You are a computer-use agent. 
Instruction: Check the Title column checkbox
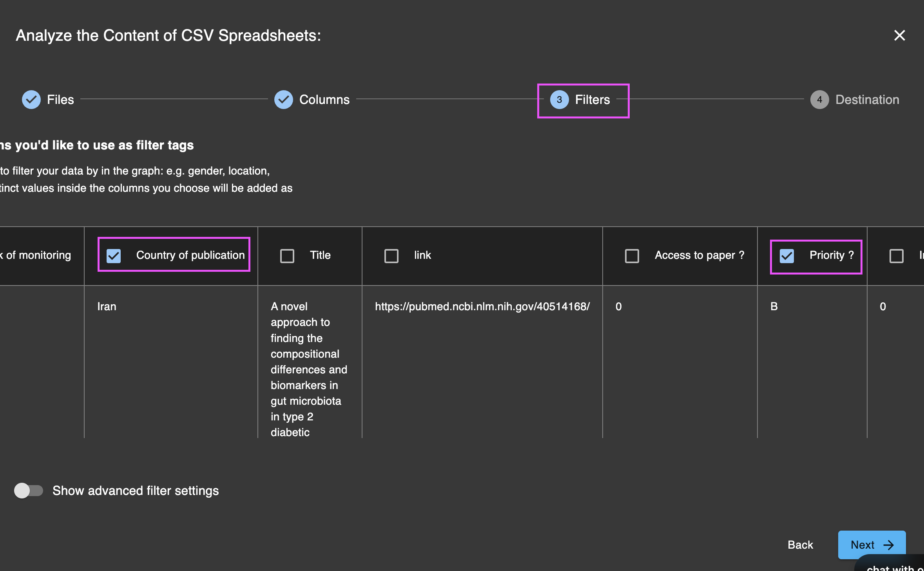[287, 256]
